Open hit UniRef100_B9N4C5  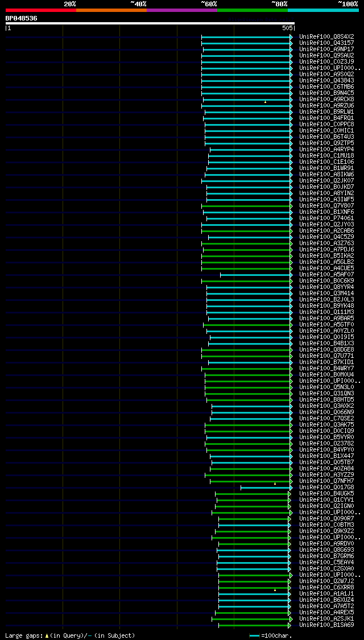tap(326, 93)
